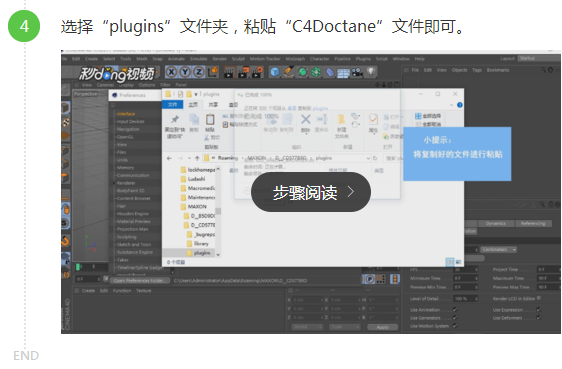This screenshot has width=562, height=369.
Task: Click the Make Editable cube icon in left palette
Action: tap(66, 108)
